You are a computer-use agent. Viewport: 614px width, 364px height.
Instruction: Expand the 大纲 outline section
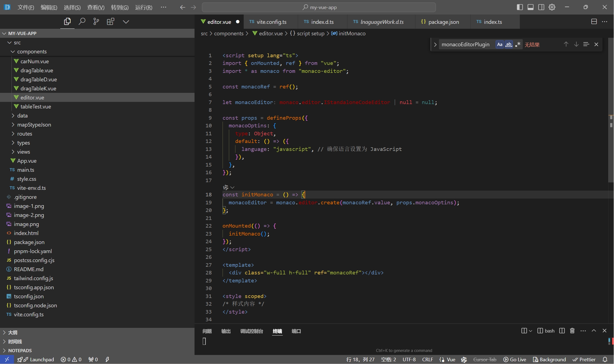pos(13,333)
